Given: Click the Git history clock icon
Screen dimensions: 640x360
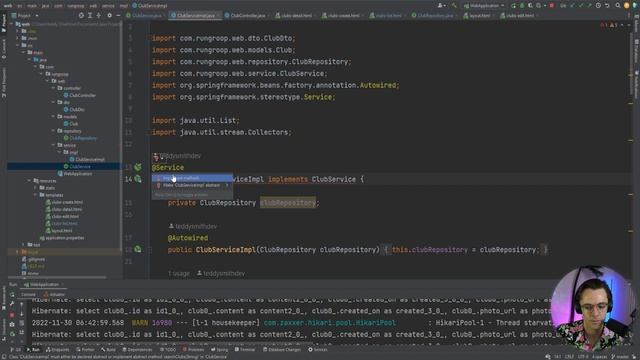Looking at the screenshot, I should pyautogui.click(x=598, y=6).
